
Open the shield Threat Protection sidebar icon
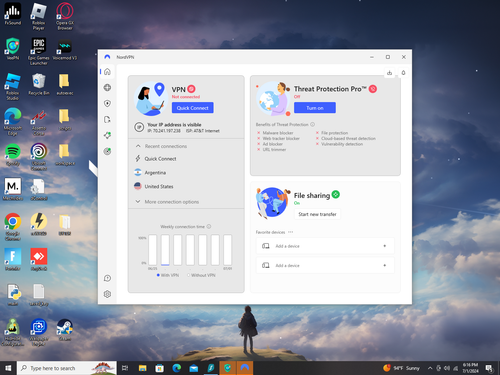tap(107, 104)
